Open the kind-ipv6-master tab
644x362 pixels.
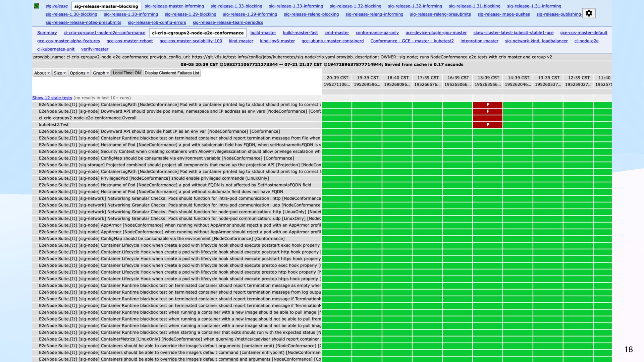(277, 41)
